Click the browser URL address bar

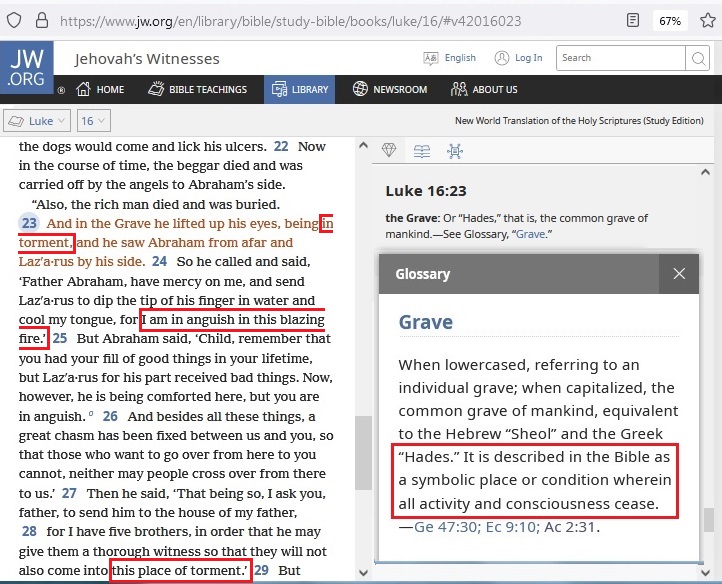291,21
